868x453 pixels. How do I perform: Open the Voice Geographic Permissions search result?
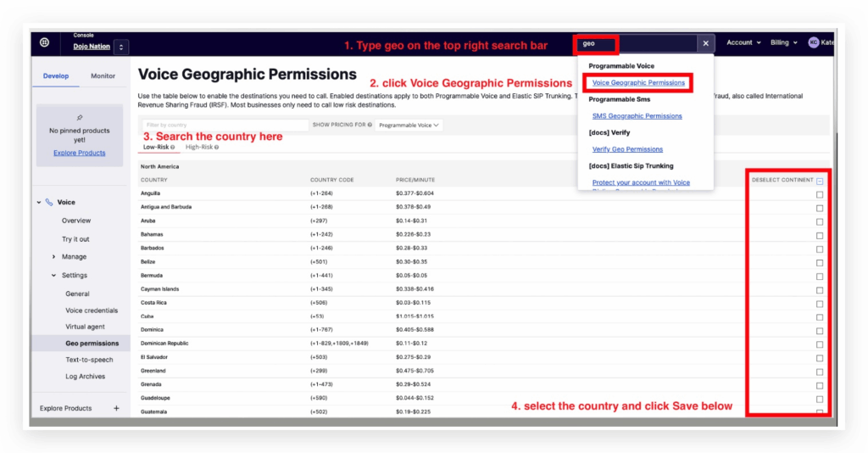pyautogui.click(x=638, y=83)
